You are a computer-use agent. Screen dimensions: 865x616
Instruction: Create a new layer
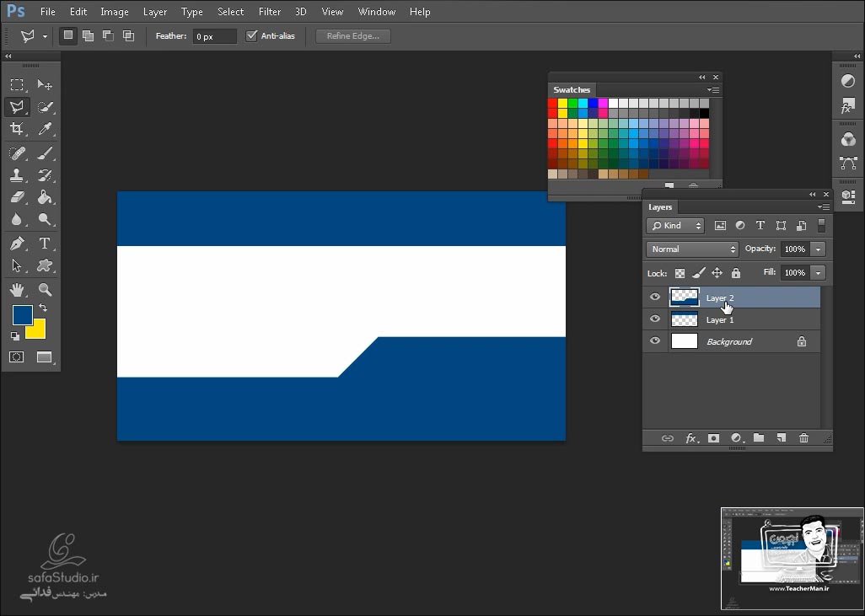pyautogui.click(x=782, y=438)
